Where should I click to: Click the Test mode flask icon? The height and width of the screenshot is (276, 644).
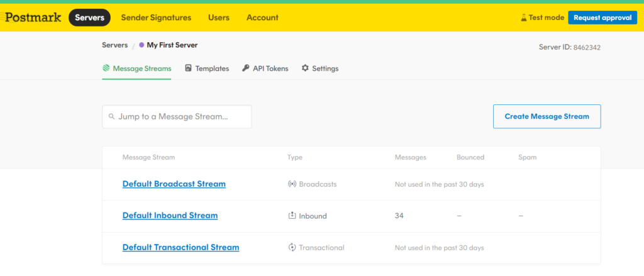[x=524, y=18]
